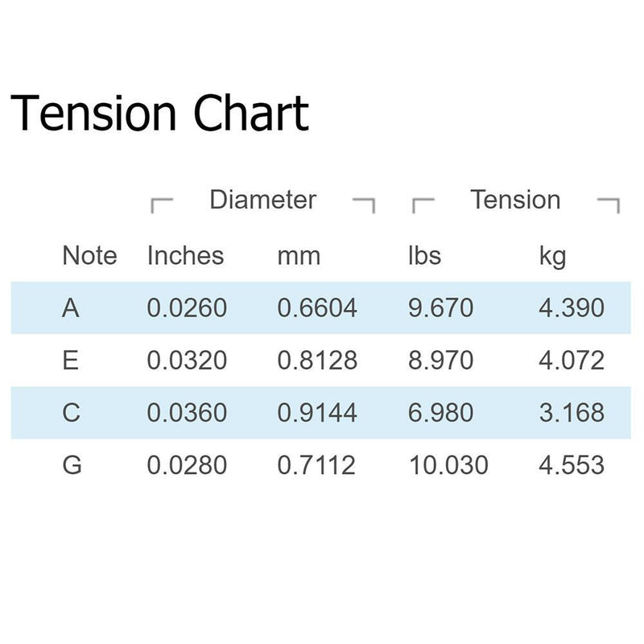Click the Note column header
The image size is (644, 644).
tap(89, 255)
